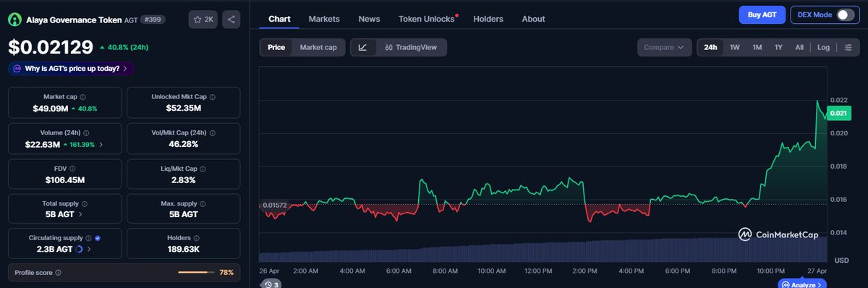Click the Profile score 78% bar
The height and width of the screenshot is (288, 868).
(195, 273)
